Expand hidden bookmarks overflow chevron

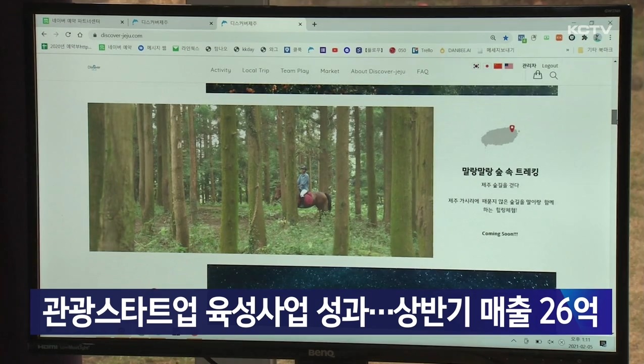coord(567,50)
